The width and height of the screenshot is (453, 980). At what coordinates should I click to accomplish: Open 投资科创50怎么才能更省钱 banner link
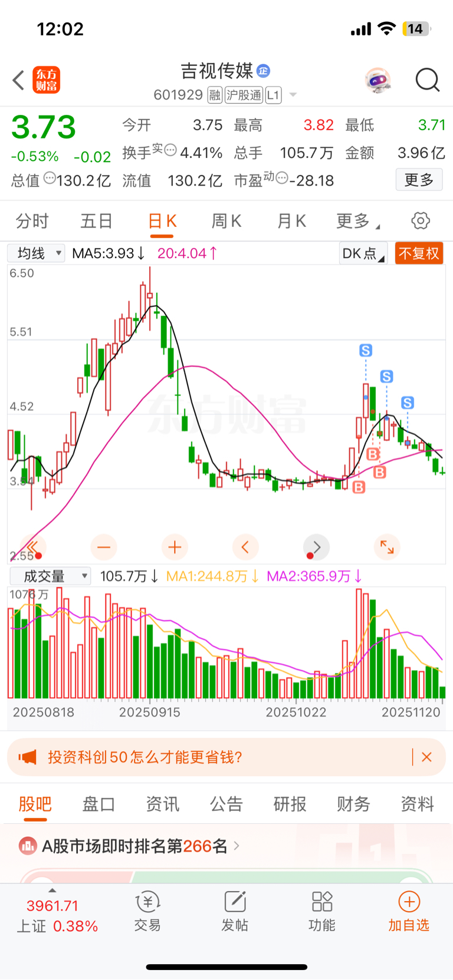(145, 757)
